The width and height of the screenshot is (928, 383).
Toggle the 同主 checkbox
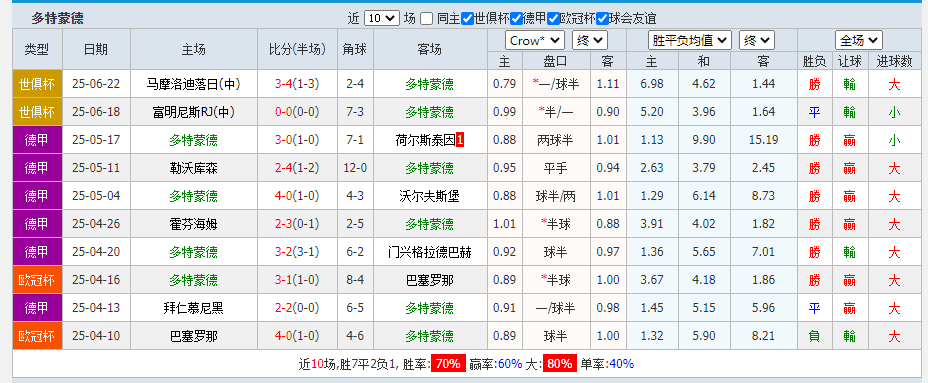tap(427, 18)
